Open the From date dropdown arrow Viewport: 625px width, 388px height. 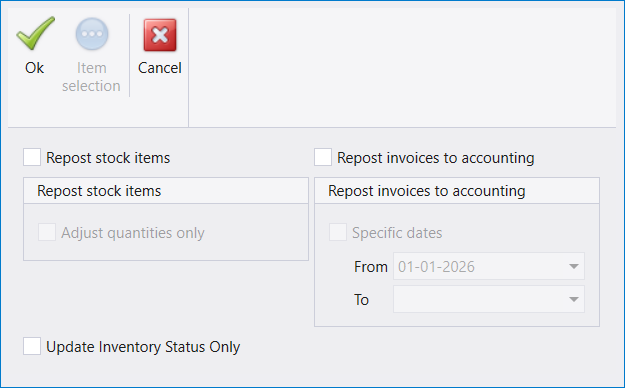[x=574, y=266]
